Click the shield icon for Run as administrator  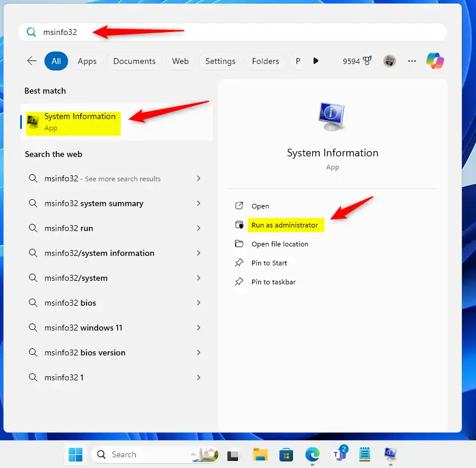239,225
